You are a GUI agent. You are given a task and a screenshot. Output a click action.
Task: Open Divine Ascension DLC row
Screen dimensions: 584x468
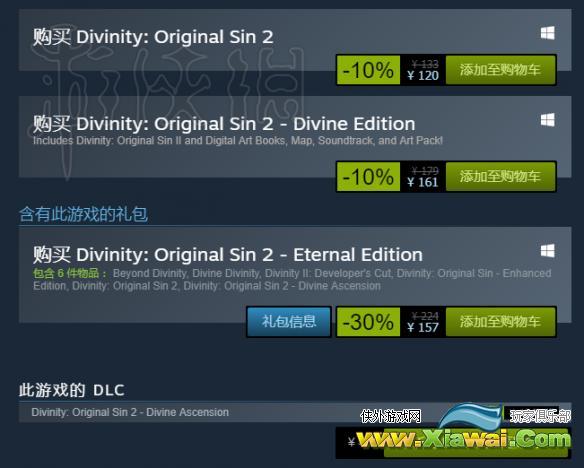tap(295, 412)
